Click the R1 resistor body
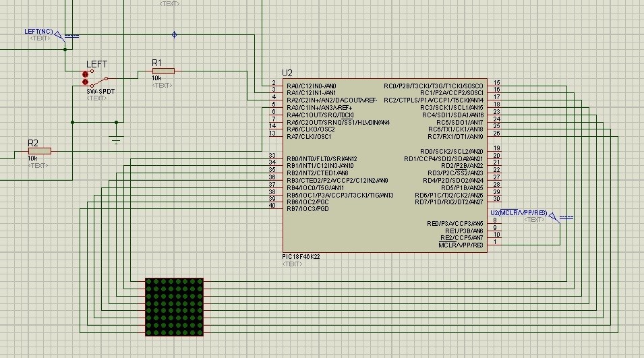Screen dimensions: 644x358 pyautogui.click(x=163, y=71)
